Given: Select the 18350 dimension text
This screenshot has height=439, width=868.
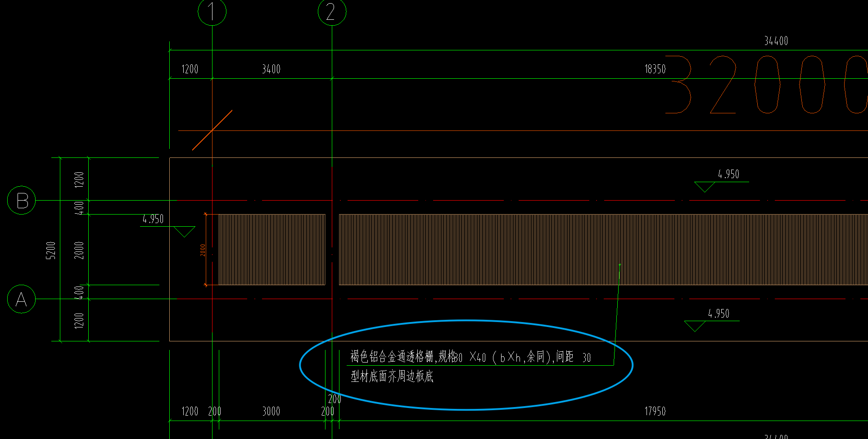Looking at the screenshot, I should coord(655,69).
